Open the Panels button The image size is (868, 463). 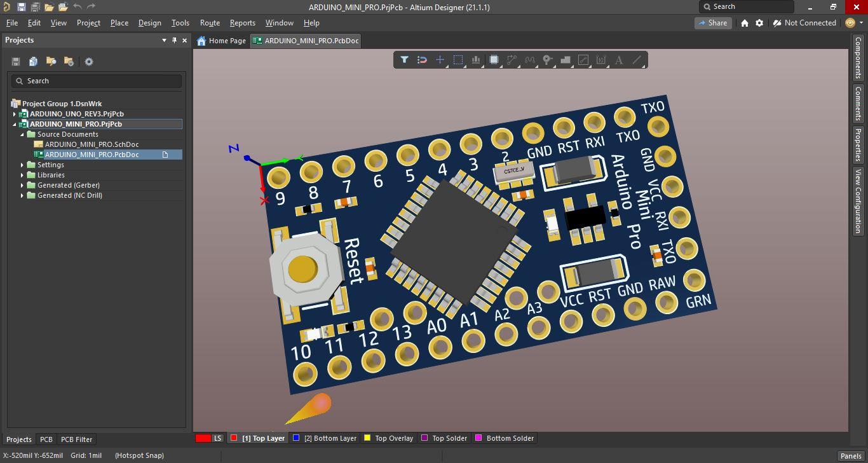coord(851,456)
